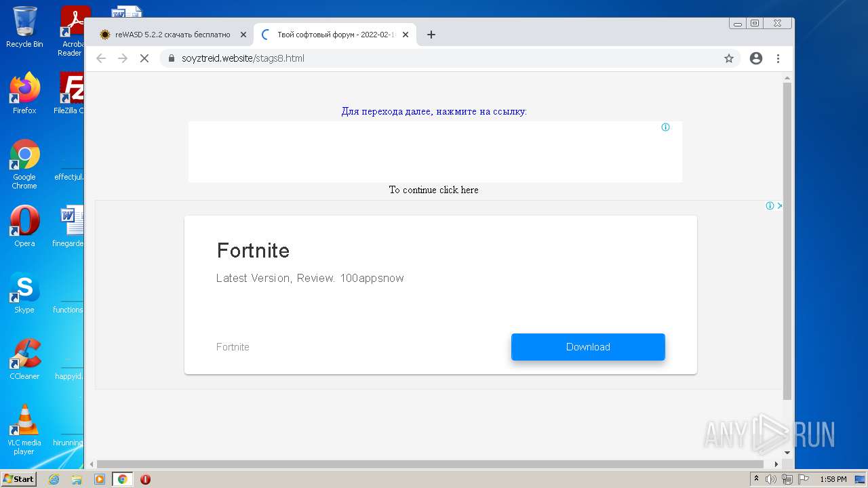Close the reWASD 5.2.2 tab
The height and width of the screenshot is (488, 868).
click(x=243, y=35)
